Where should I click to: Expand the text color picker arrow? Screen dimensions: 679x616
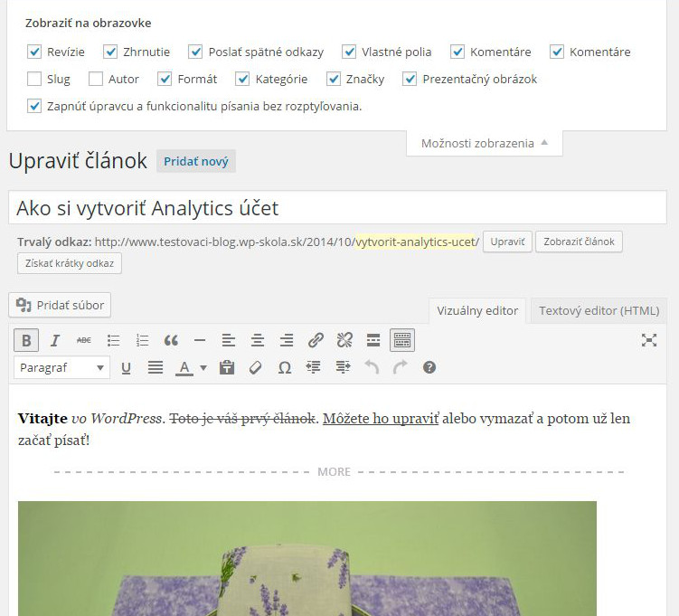(x=203, y=368)
